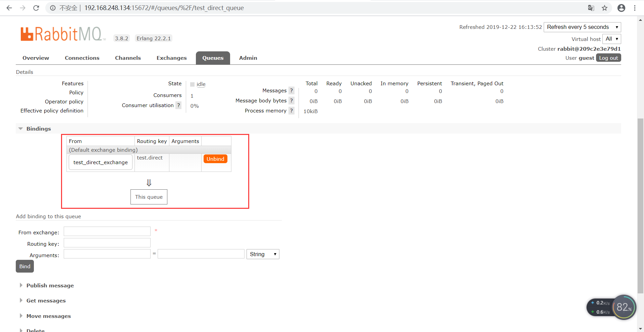Expand the Publish message section
Image resolution: width=644 pixels, height=332 pixels.
[x=50, y=285]
